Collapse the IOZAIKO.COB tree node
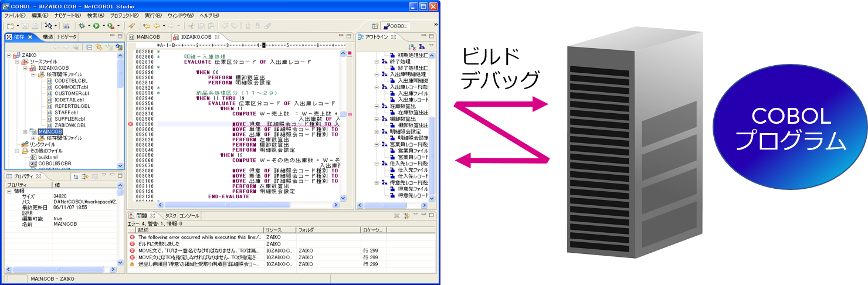The height and width of the screenshot is (285, 868). click(25, 68)
